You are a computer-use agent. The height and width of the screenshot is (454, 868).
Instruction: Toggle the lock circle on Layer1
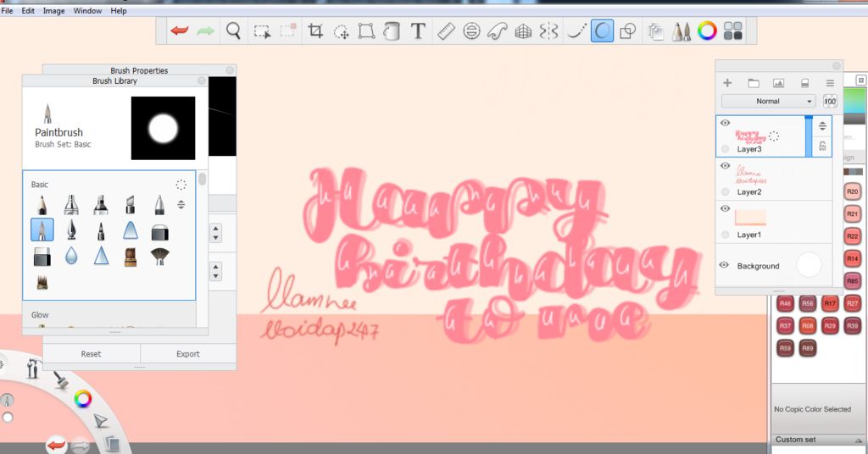click(x=726, y=235)
